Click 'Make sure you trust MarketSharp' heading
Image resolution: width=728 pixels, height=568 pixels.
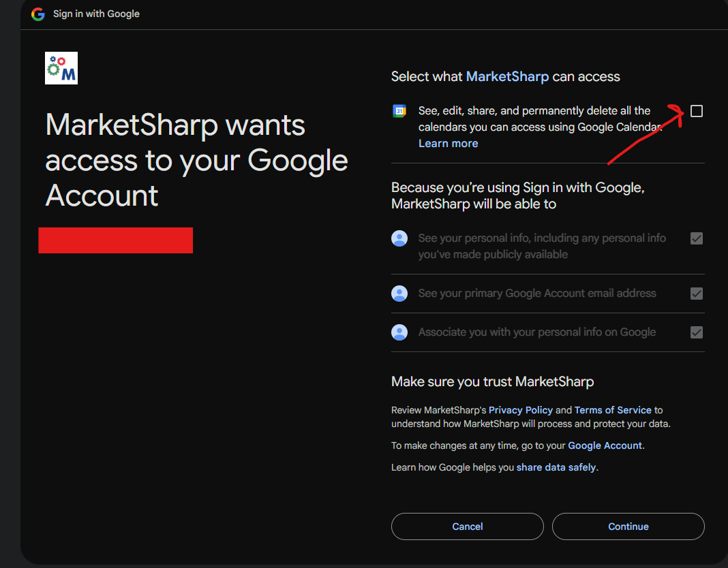493,381
